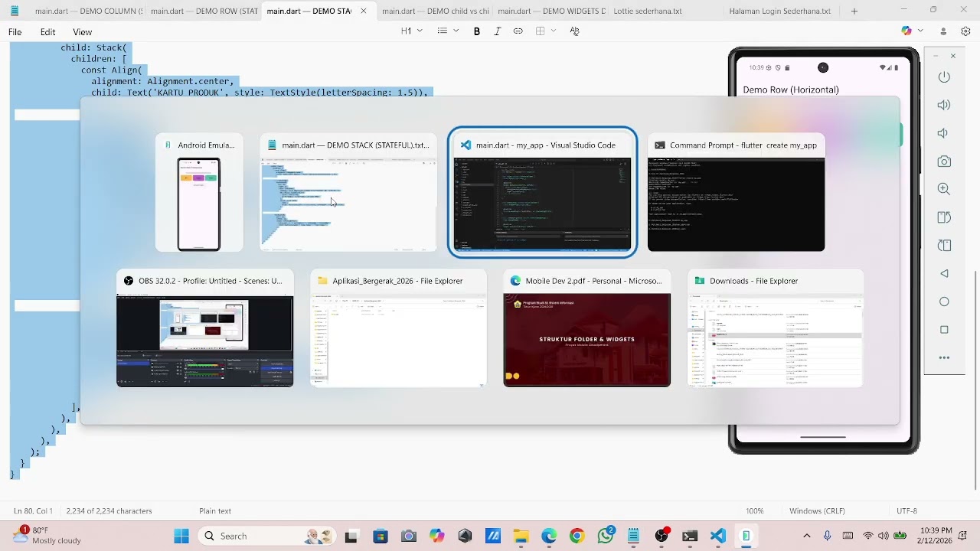The image size is (980, 551).
Task: Open the list style dropdown
Action: tap(448, 31)
